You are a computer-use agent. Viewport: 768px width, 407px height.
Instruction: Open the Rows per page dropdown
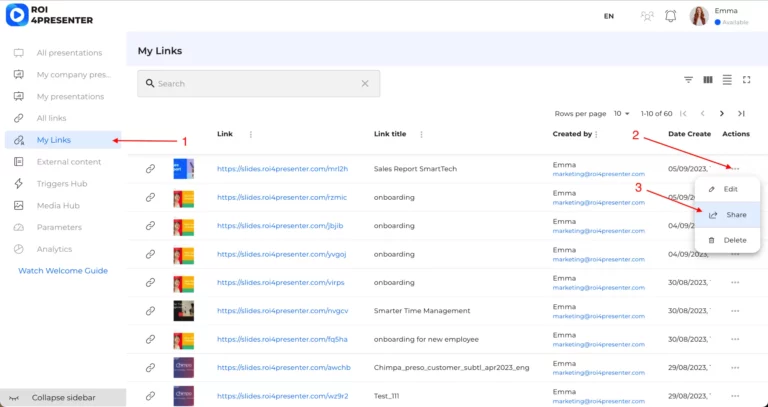(621, 114)
